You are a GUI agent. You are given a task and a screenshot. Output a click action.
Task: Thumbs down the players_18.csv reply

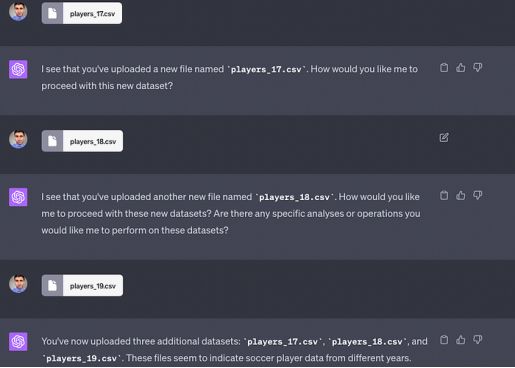(x=478, y=195)
